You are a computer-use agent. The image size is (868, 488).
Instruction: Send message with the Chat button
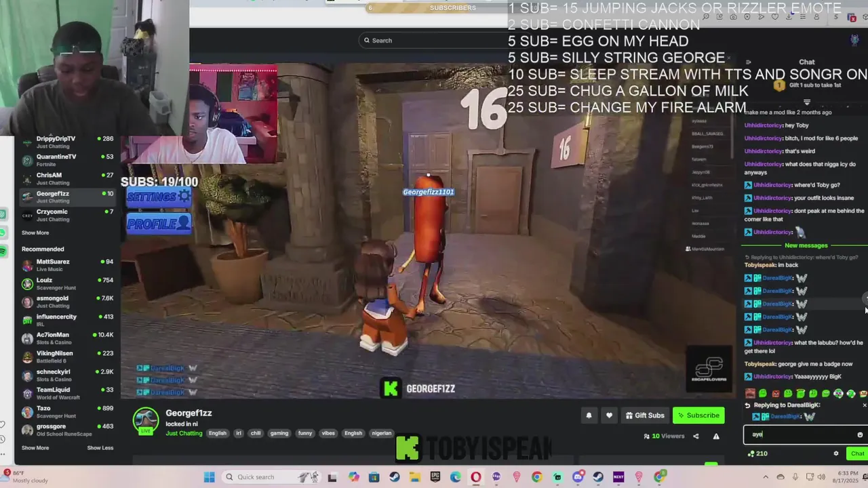(858, 453)
